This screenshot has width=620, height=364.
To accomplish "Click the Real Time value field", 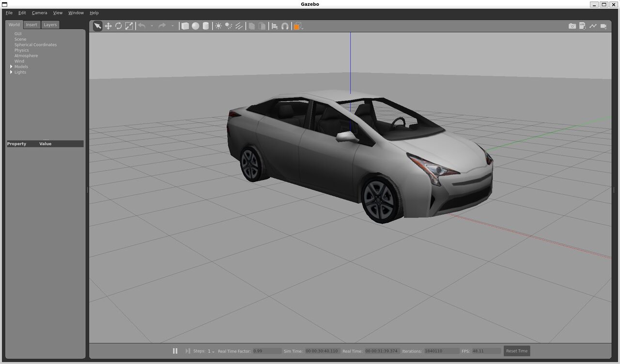I will point(382,351).
